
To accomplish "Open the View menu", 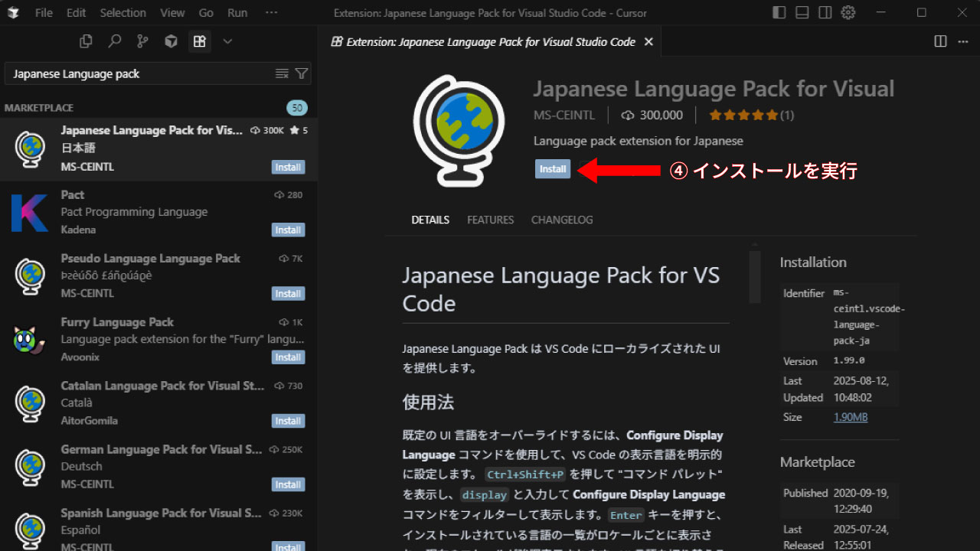I will [x=172, y=13].
